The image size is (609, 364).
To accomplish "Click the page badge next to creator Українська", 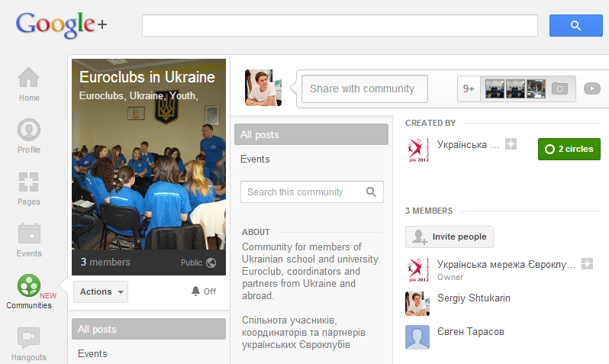I will [x=511, y=144].
